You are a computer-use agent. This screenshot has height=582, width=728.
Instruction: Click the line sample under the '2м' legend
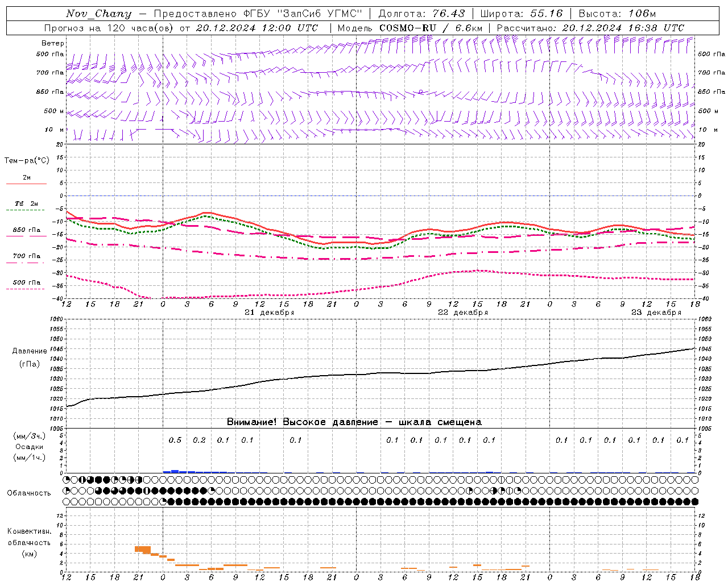[x=26, y=184]
